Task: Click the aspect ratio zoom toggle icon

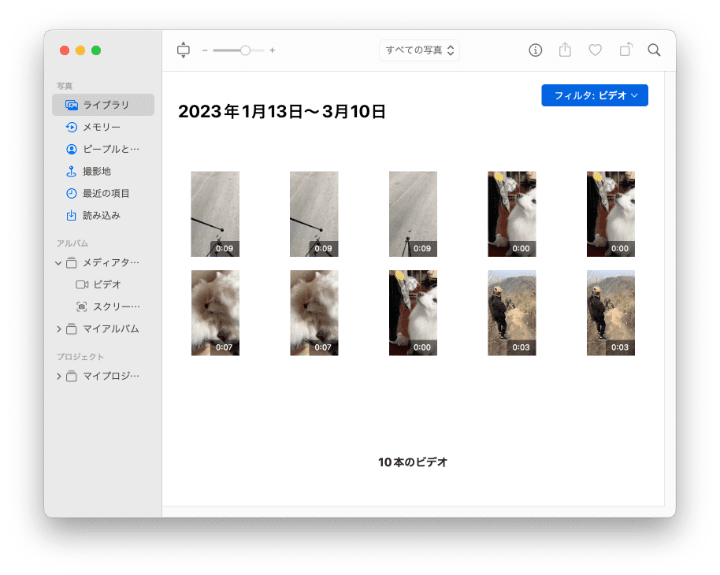Action: pyautogui.click(x=183, y=50)
